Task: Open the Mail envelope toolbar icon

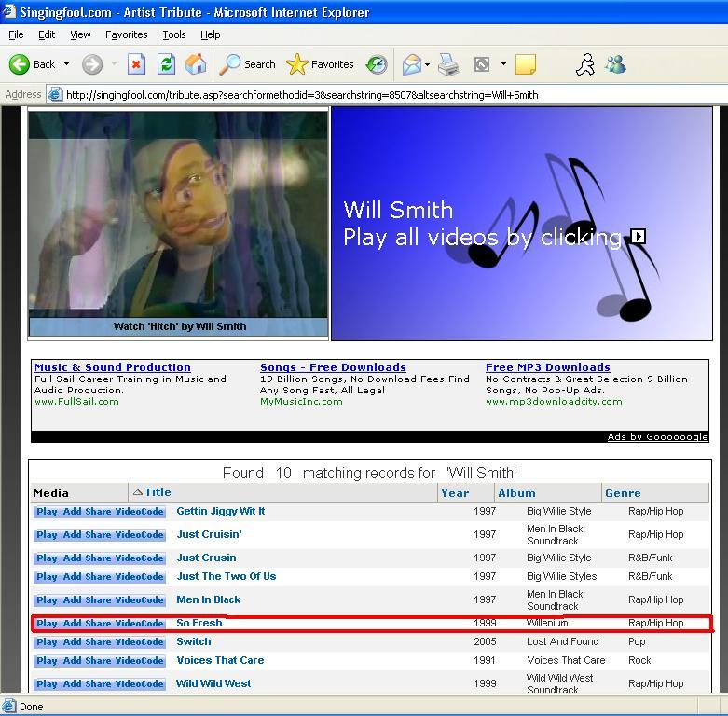Action: click(411, 64)
